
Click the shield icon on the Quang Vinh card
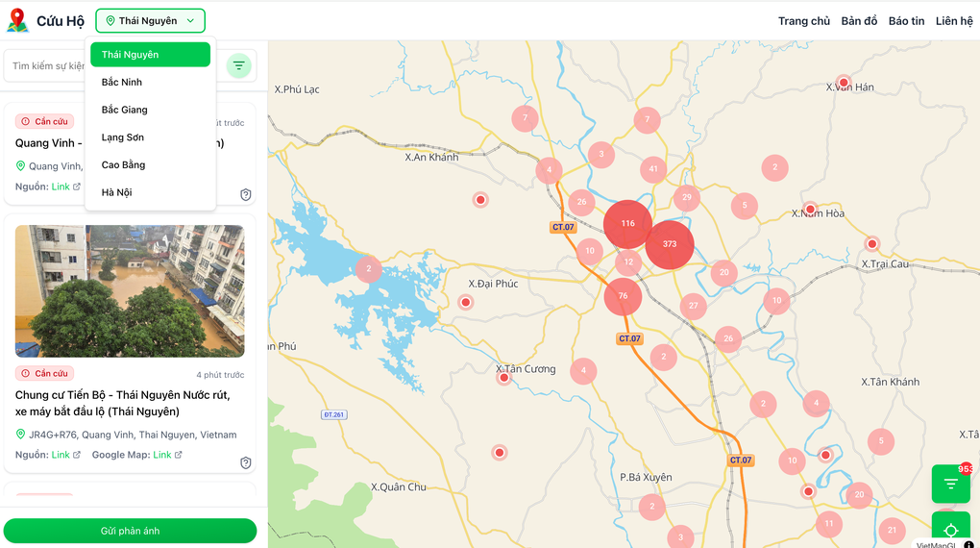coord(246,194)
